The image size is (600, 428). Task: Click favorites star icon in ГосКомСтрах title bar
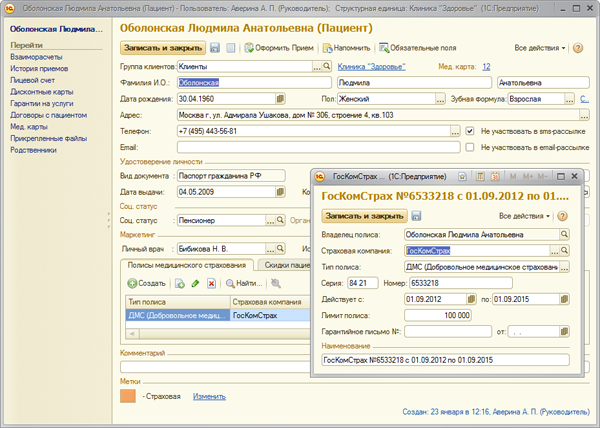click(x=462, y=176)
